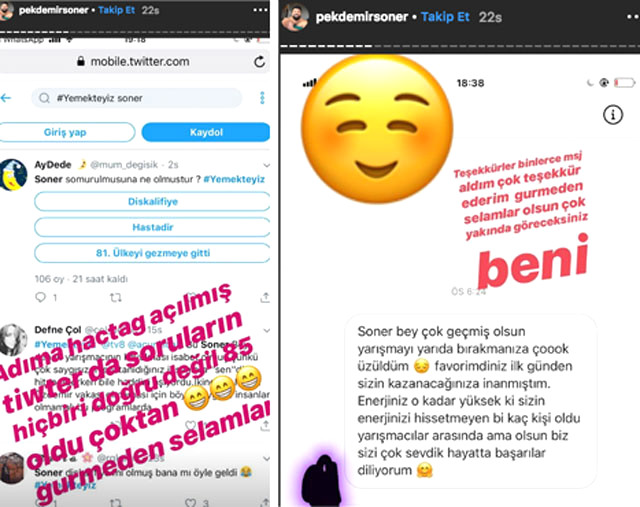This screenshot has height=507, width=640.
Task: Click the Kaydol button
Action: coord(206,132)
